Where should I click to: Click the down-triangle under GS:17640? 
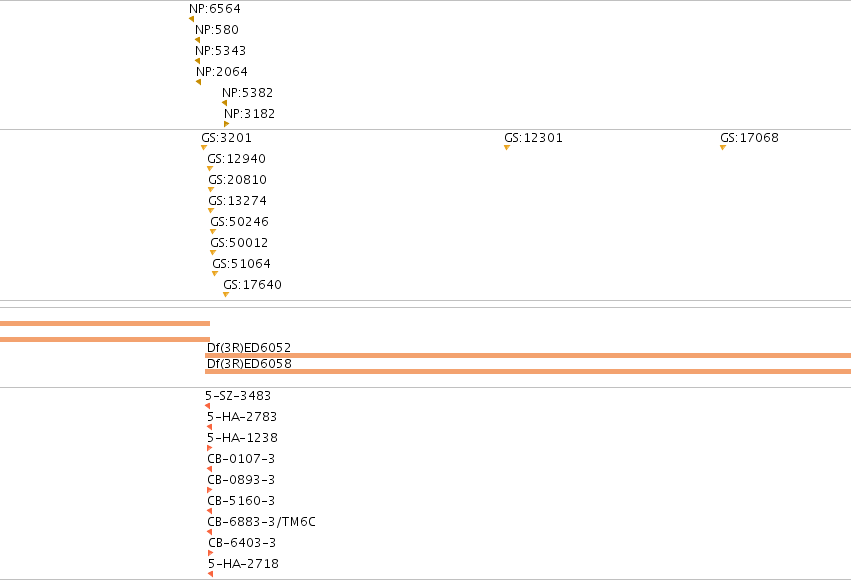pyautogui.click(x=226, y=295)
